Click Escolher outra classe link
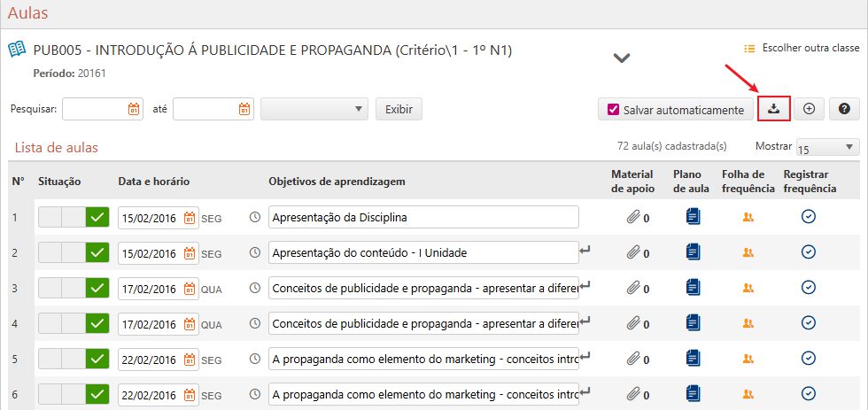 click(801, 48)
